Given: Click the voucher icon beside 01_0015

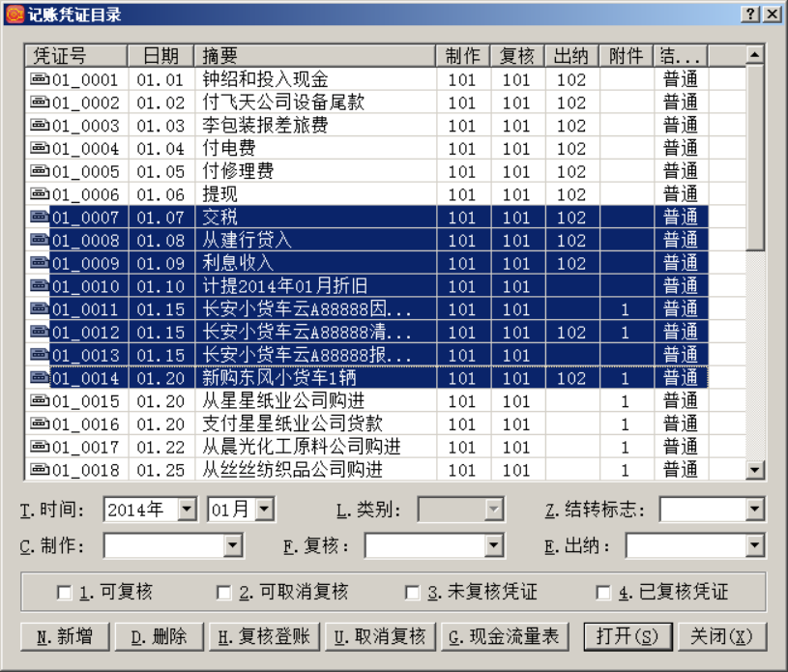Looking at the screenshot, I should pyautogui.click(x=40, y=401).
